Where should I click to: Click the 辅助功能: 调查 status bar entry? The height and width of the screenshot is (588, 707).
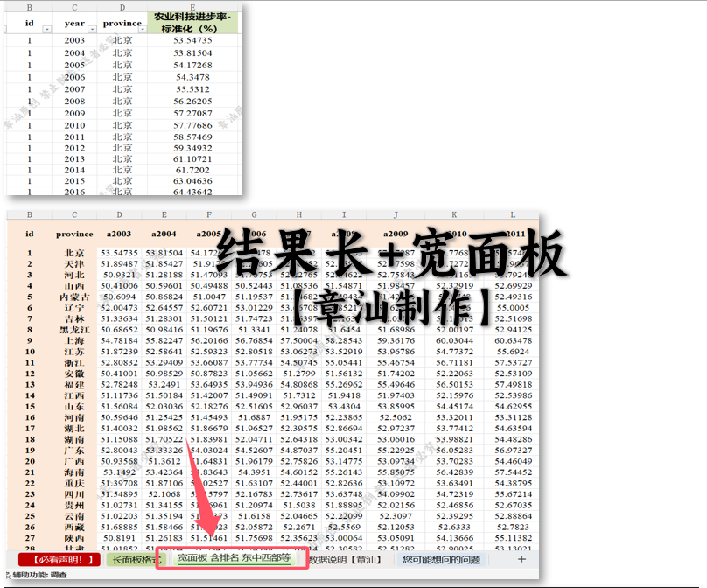(x=39, y=575)
